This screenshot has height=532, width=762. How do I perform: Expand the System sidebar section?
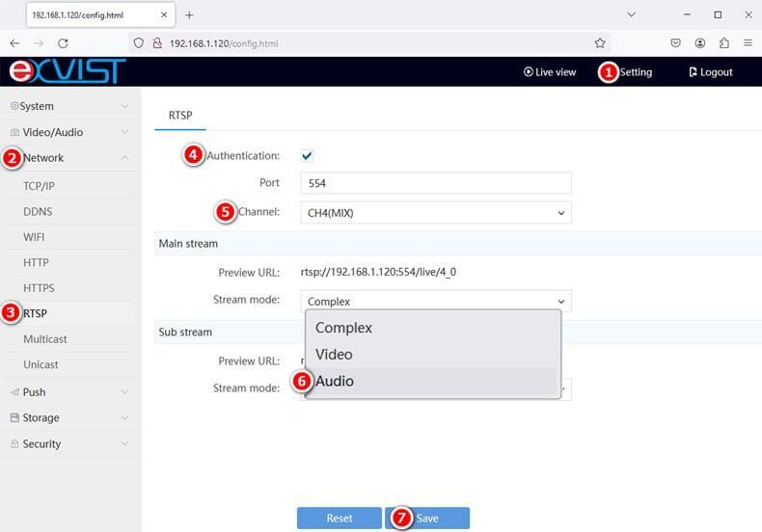click(x=68, y=106)
